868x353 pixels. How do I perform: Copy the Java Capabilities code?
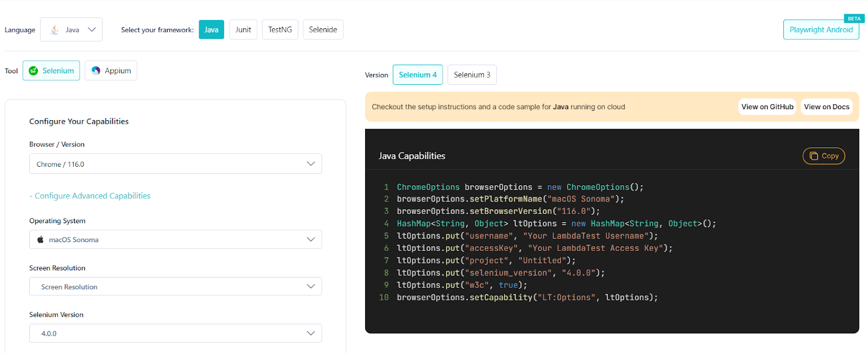pos(824,156)
